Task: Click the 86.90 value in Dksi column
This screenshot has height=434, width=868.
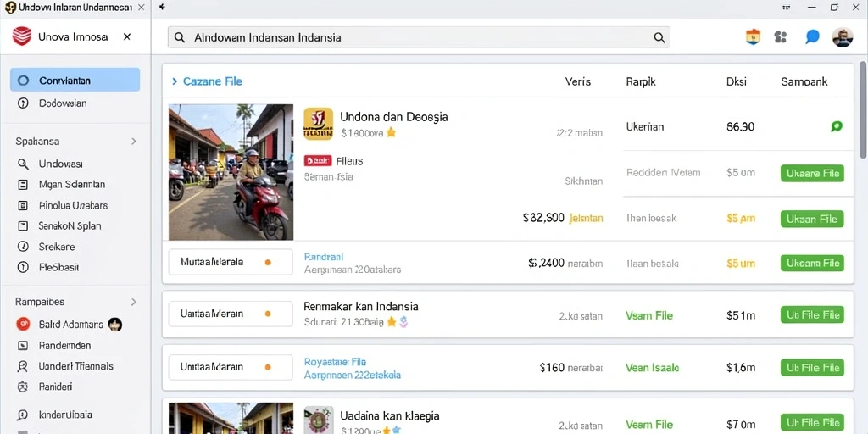Action: click(x=740, y=127)
